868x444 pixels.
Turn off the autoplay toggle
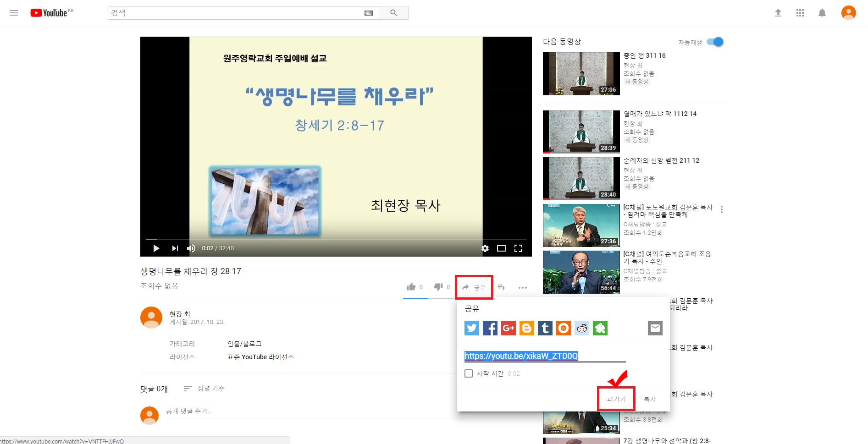point(715,42)
